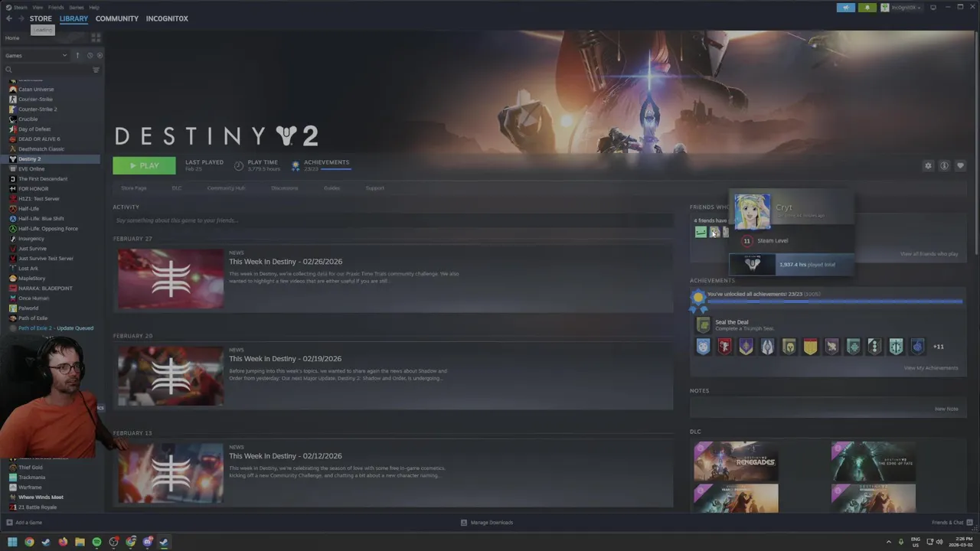The image size is (980, 551).
Task: Add Destiny 2 to favorites with heart icon
Action: 960,165
